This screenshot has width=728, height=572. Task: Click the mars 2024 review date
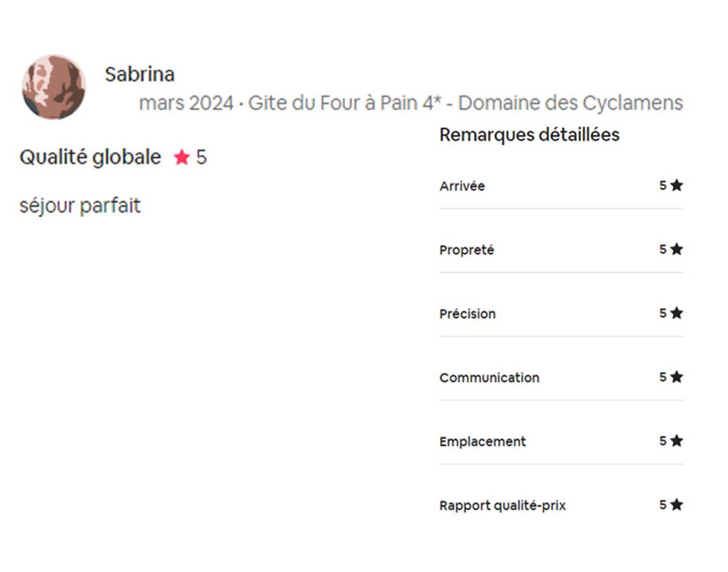pyautogui.click(x=186, y=103)
